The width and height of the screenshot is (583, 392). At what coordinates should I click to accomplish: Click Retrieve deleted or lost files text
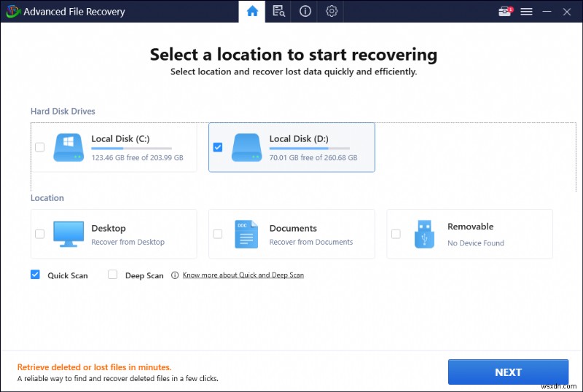(x=95, y=367)
